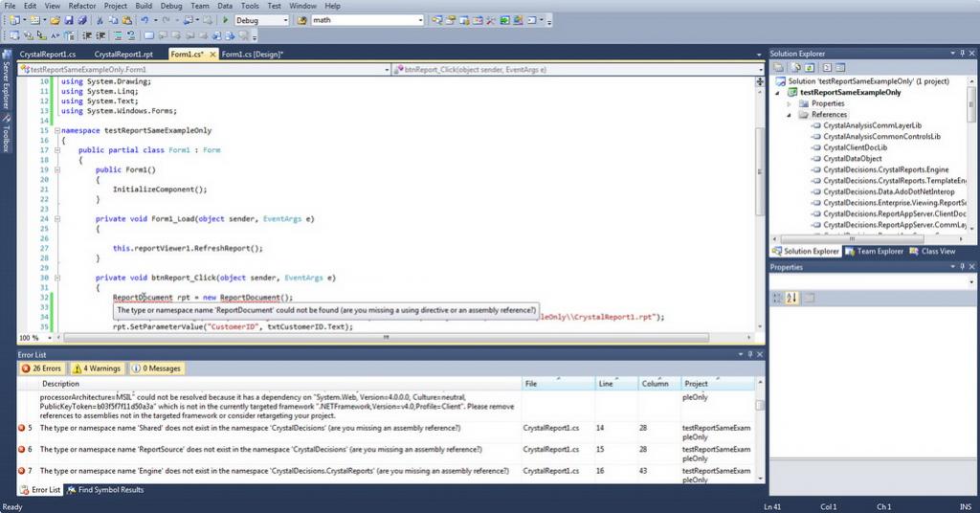Toggle the 4 Warnings filter
The height and width of the screenshot is (513, 980).
click(x=97, y=368)
